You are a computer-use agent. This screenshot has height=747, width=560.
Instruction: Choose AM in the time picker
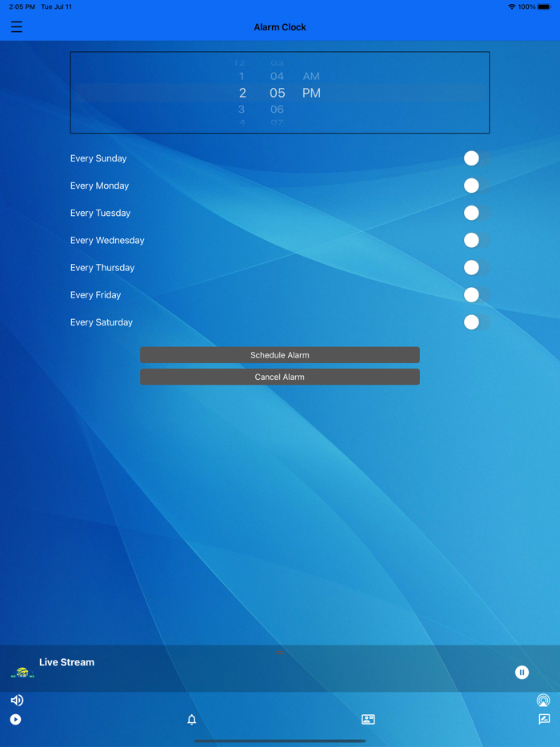311,76
